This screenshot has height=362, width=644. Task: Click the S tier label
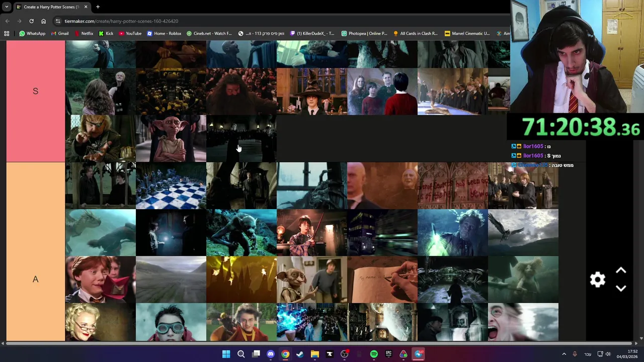point(35,91)
